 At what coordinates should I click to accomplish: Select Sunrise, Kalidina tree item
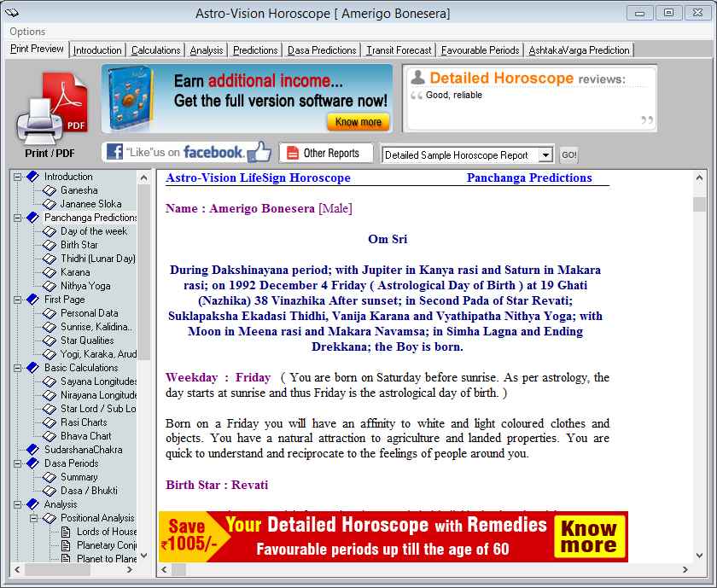click(x=96, y=327)
